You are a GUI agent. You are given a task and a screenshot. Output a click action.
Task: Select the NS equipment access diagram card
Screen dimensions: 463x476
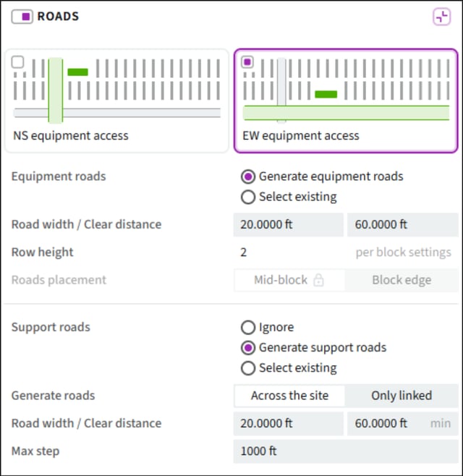116,101
